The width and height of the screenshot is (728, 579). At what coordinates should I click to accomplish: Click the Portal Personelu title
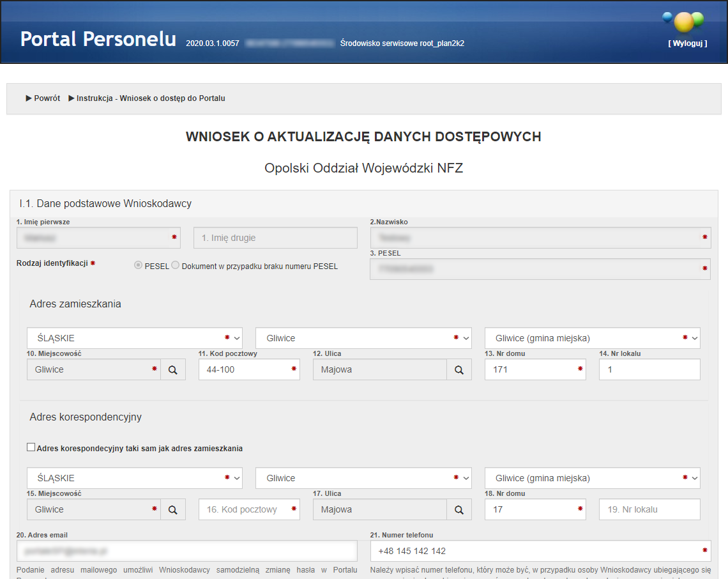98,39
